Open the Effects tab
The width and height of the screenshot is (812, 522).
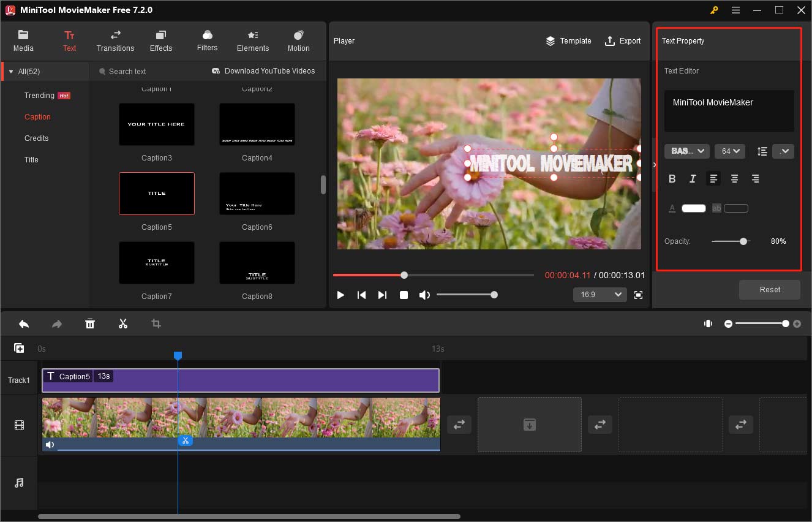(x=161, y=41)
